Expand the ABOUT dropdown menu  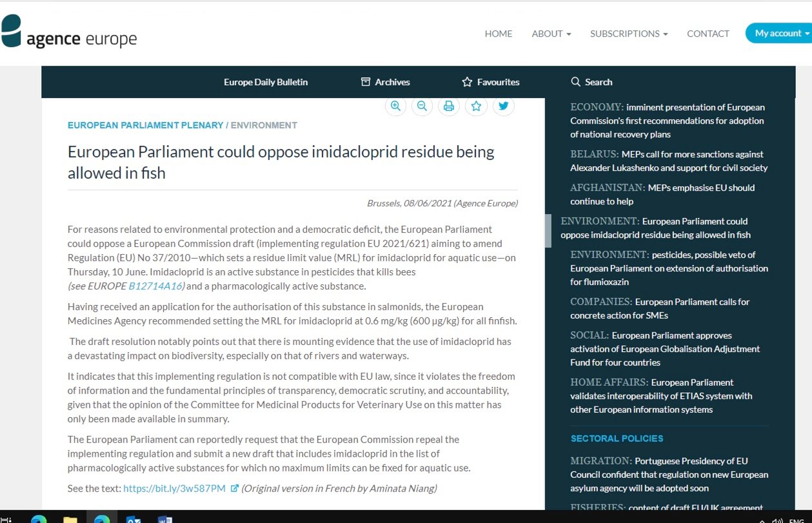click(551, 34)
